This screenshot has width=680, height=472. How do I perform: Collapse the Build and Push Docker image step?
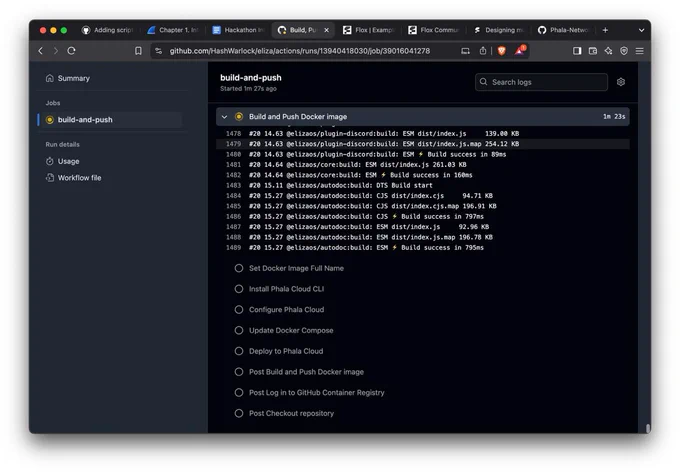[x=224, y=117]
